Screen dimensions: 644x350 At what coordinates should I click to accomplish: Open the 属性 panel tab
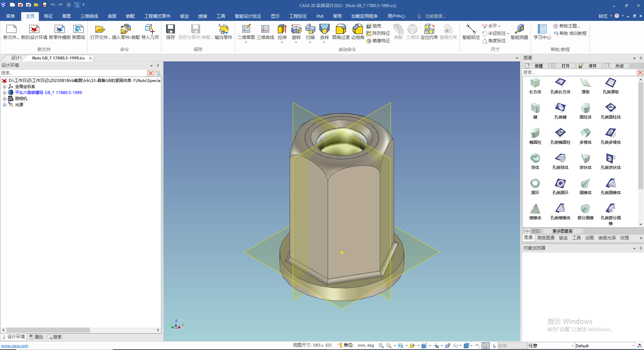coord(37,337)
